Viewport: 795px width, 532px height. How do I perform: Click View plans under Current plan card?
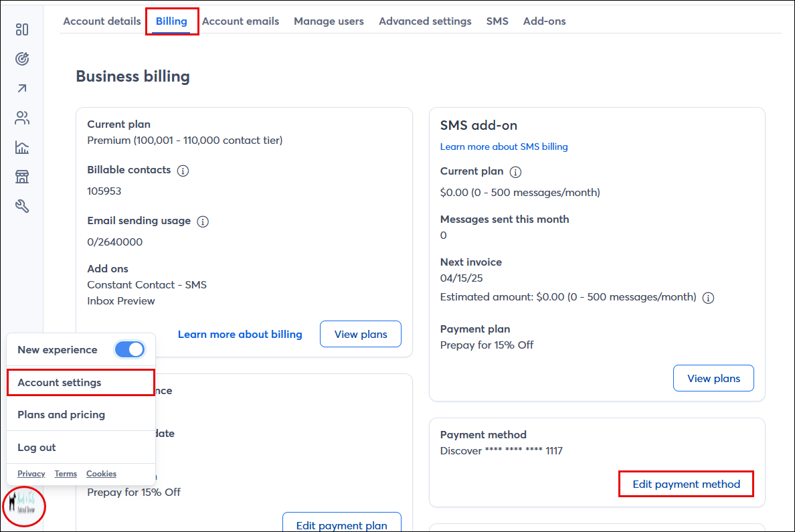(361, 334)
